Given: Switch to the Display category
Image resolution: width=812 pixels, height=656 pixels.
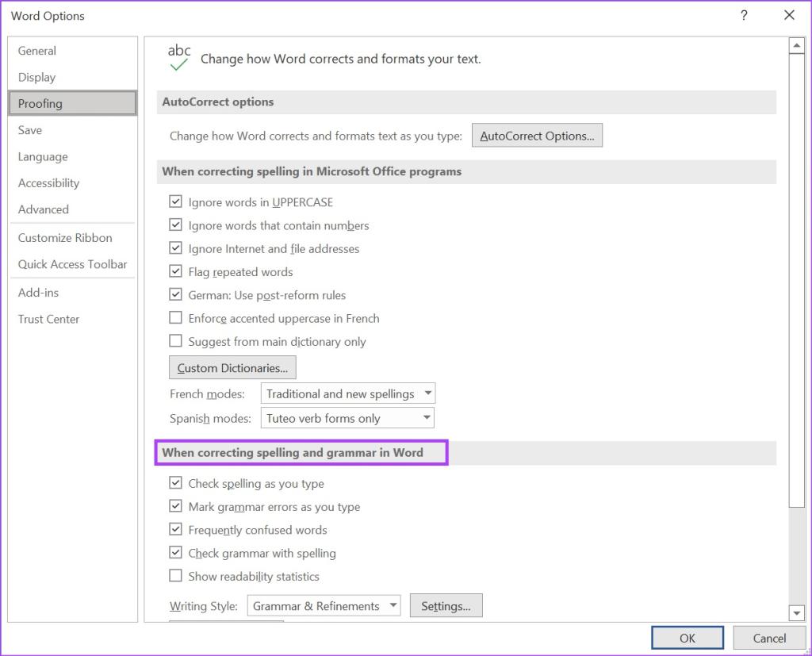Looking at the screenshot, I should (x=72, y=77).
